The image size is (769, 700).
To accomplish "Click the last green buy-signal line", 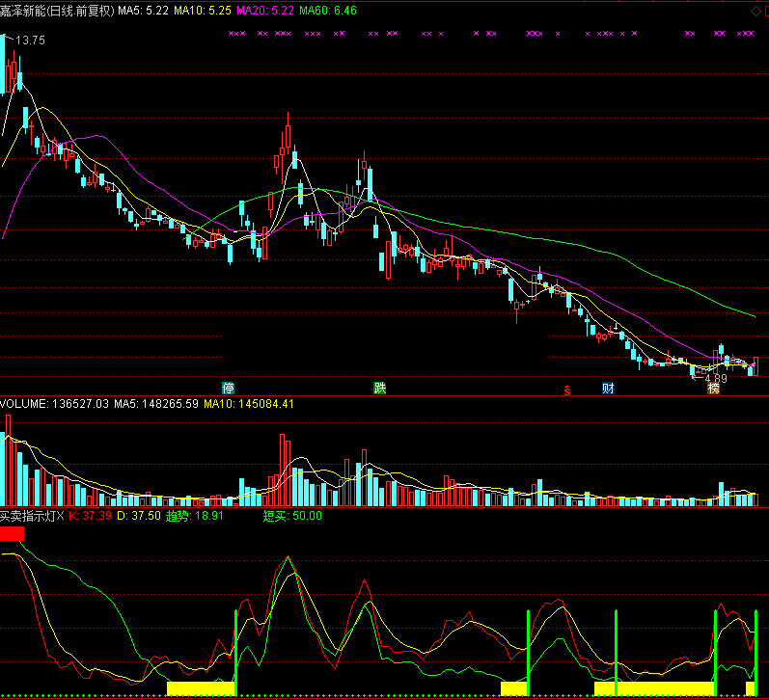I will coord(755,652).
